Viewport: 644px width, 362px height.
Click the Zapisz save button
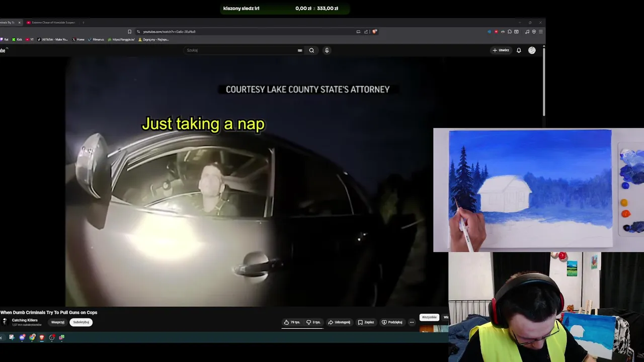(366, 322)
